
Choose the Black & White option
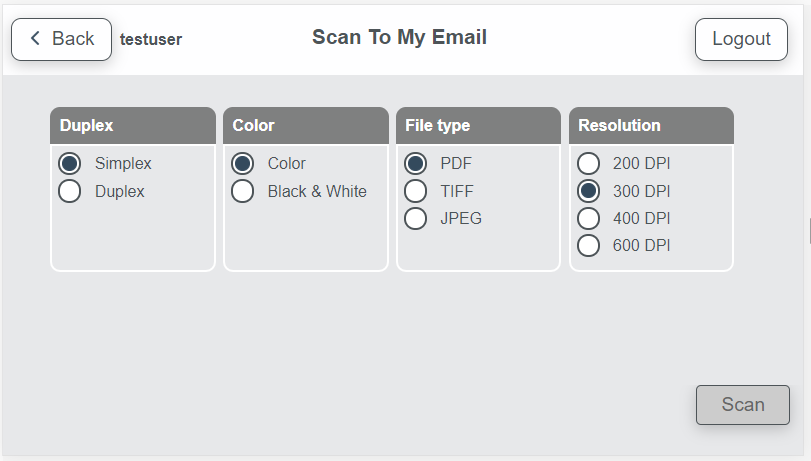[243, 191]
